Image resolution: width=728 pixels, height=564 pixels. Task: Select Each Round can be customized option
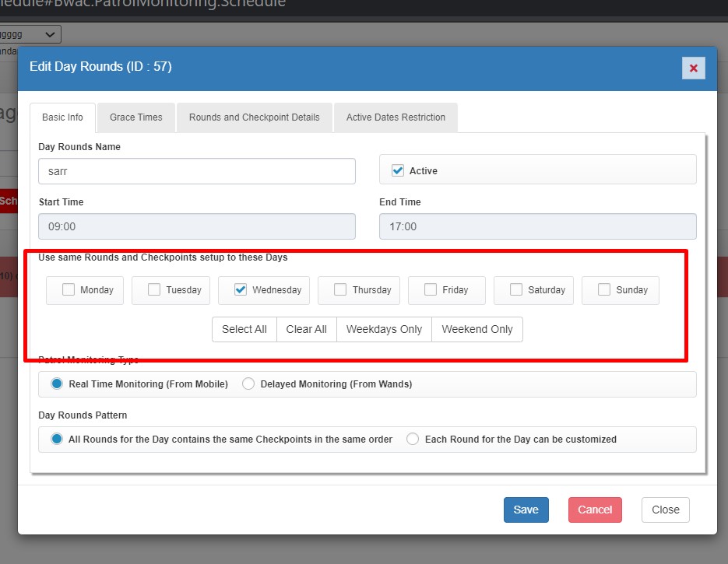(x=413, y=439)
